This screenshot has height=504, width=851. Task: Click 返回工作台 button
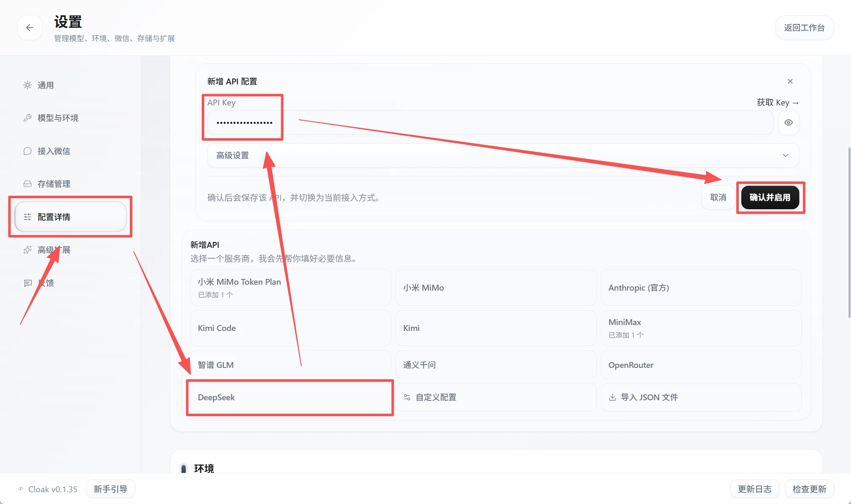click(x=804, y=28)
